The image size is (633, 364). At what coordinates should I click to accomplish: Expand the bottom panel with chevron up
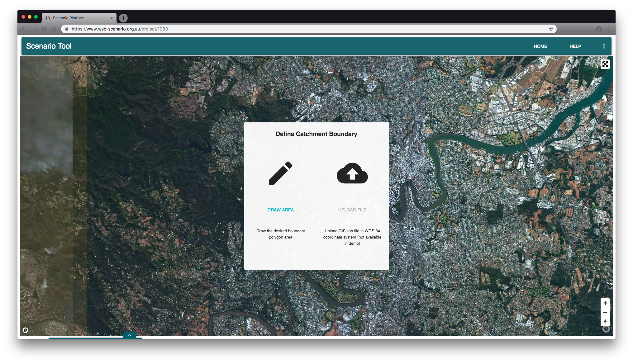[130, 335]
